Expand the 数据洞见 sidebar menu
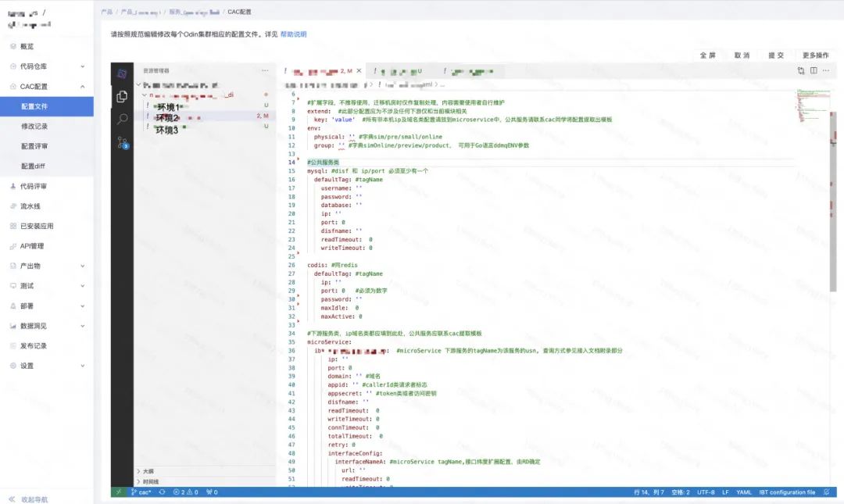Screen dimensions: 844x504 pyautogui.click(x=82, y=326)
